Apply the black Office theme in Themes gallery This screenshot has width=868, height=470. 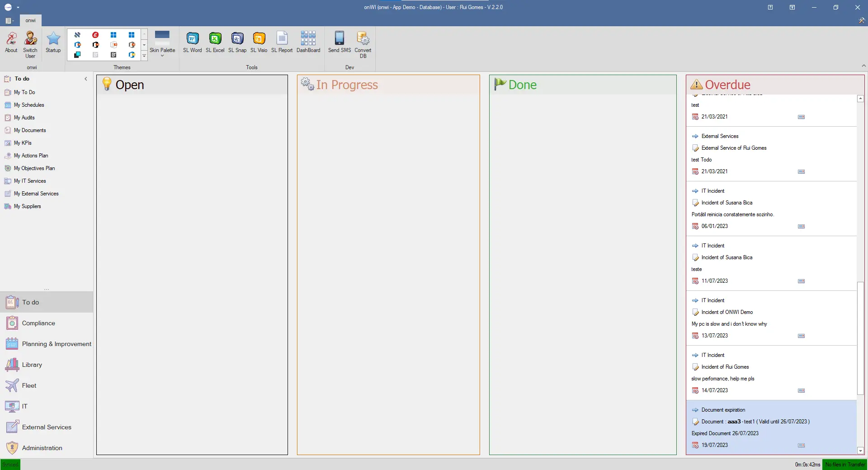click(95, 45)
